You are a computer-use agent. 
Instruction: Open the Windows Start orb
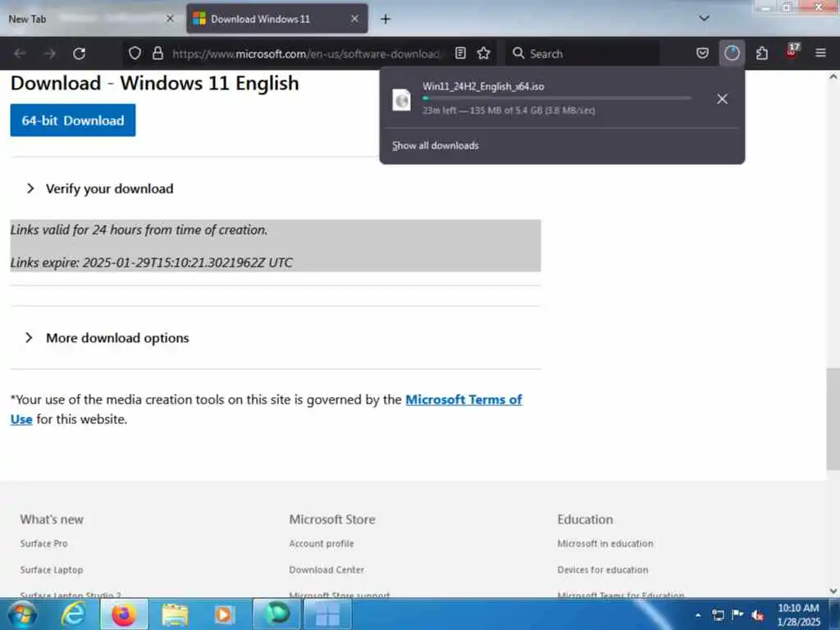tap(22, 614)
